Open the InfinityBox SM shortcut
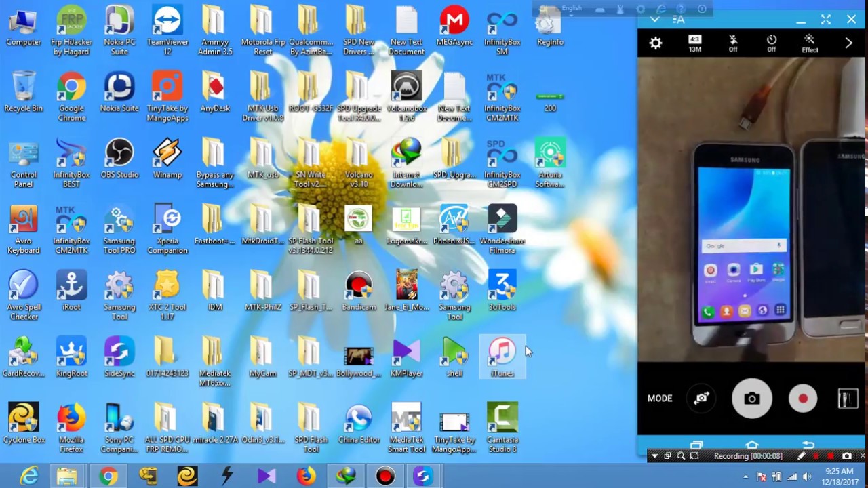 (x=502, y=30)
